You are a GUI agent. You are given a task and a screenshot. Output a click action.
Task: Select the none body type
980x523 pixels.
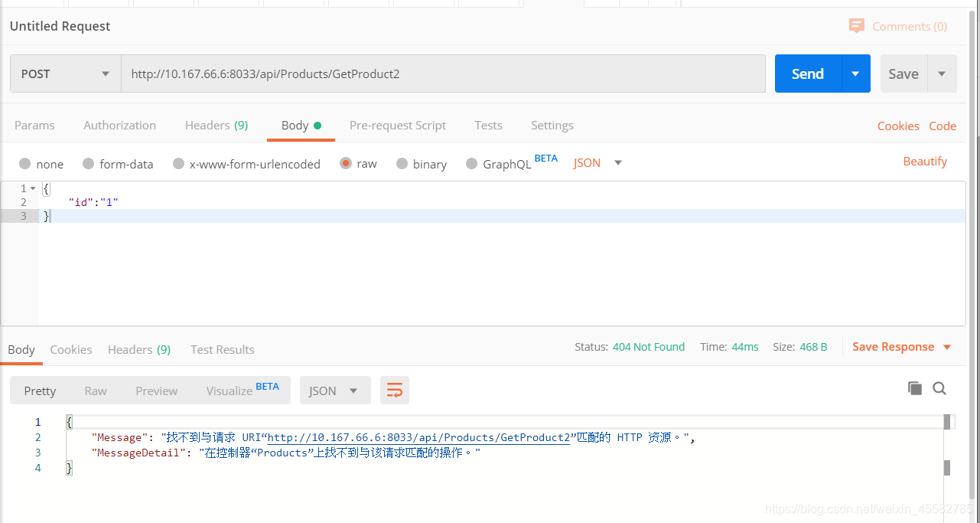pyautogui.click(x=24, y=163)
